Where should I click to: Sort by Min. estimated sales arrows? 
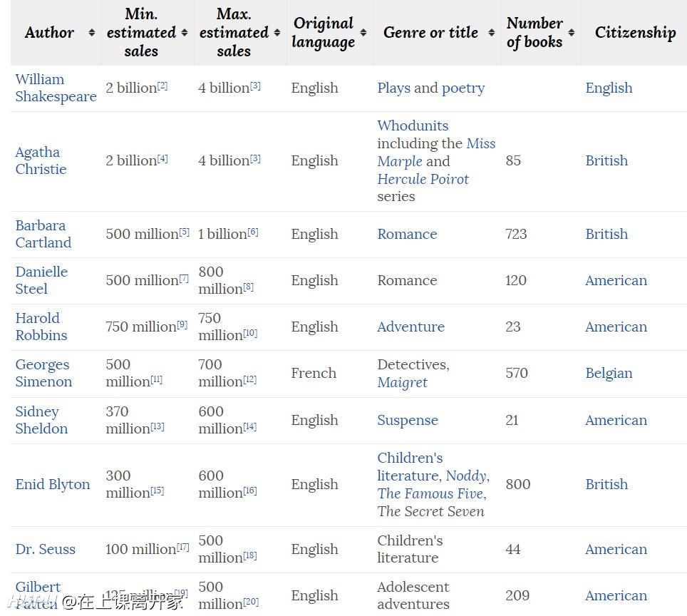click(185, 33)
